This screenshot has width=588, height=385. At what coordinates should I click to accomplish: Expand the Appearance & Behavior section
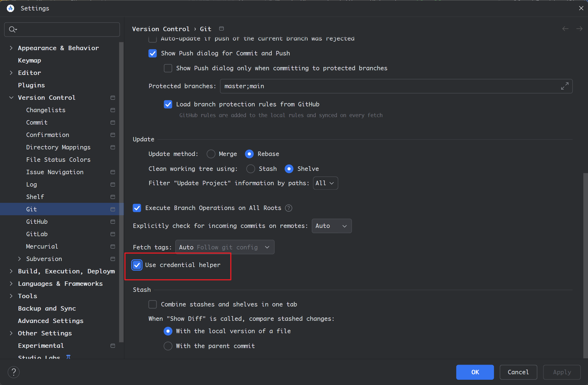[11, 48]
